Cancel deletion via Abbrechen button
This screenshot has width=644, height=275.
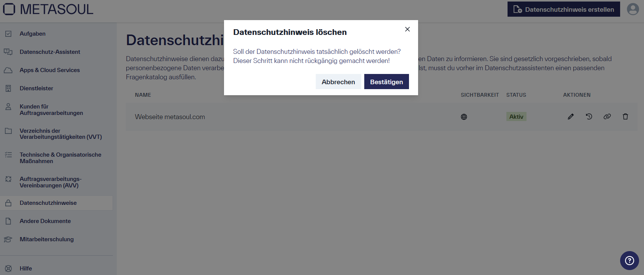[x=338, y=82]
